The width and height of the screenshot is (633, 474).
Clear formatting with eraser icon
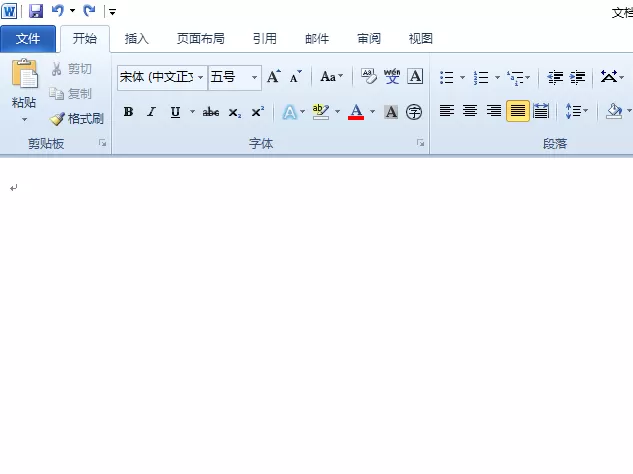(x=369, y=77)
